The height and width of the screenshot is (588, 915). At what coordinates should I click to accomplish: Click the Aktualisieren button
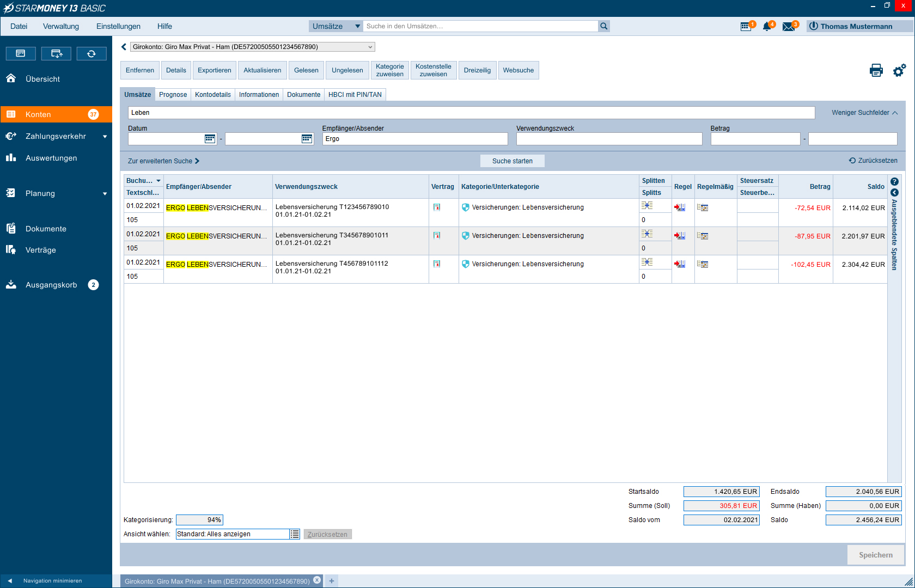[x=263, y=70]
